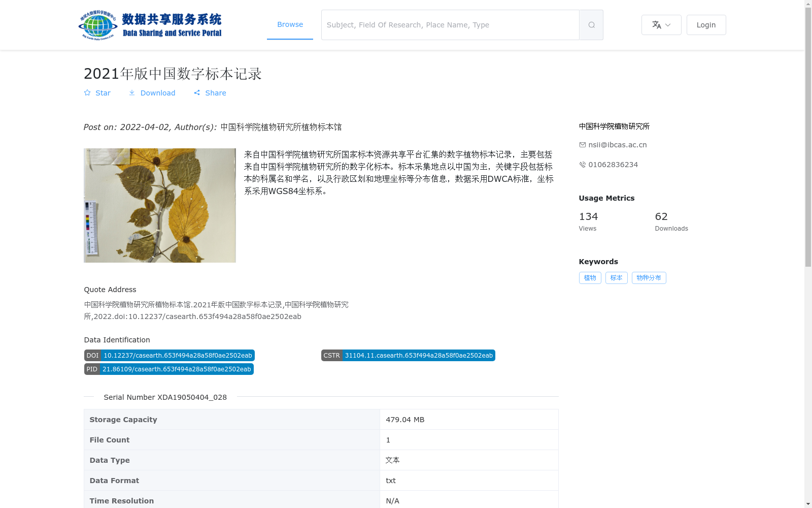Click the email envelope icon
The height and width of the screenshot is (508, 812).
[583, 145]
